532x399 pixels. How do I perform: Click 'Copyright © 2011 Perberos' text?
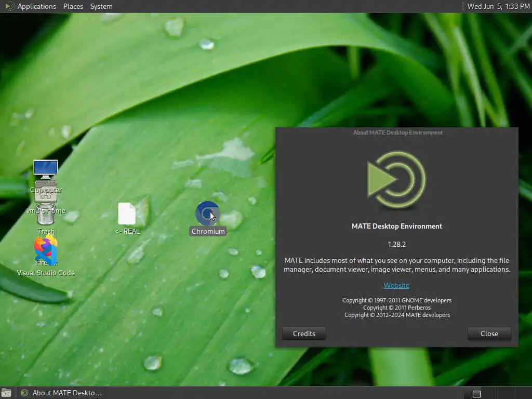tap(396, 308)
